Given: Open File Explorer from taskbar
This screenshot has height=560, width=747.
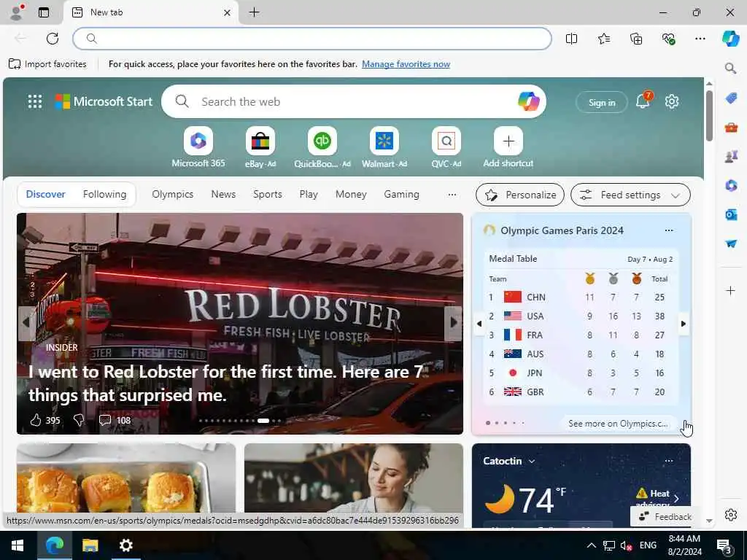Looking at the screenshot, I should 90,545.
